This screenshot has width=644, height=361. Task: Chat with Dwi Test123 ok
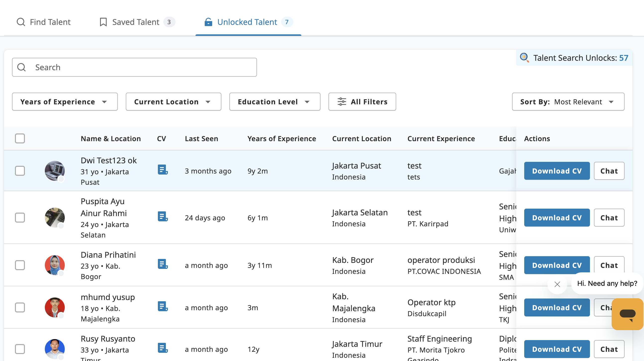click(x=609, y=171)
